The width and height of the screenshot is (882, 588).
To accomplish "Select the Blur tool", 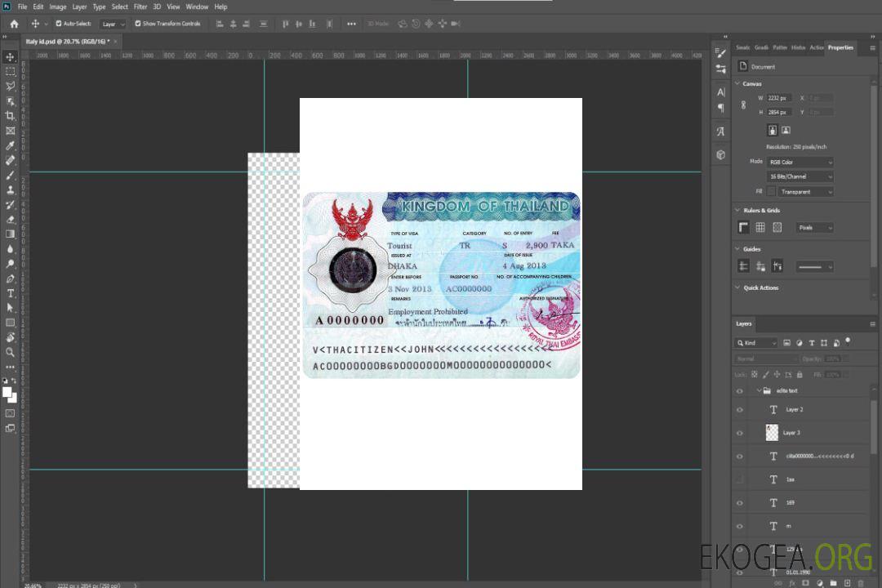I will (10, 249).
